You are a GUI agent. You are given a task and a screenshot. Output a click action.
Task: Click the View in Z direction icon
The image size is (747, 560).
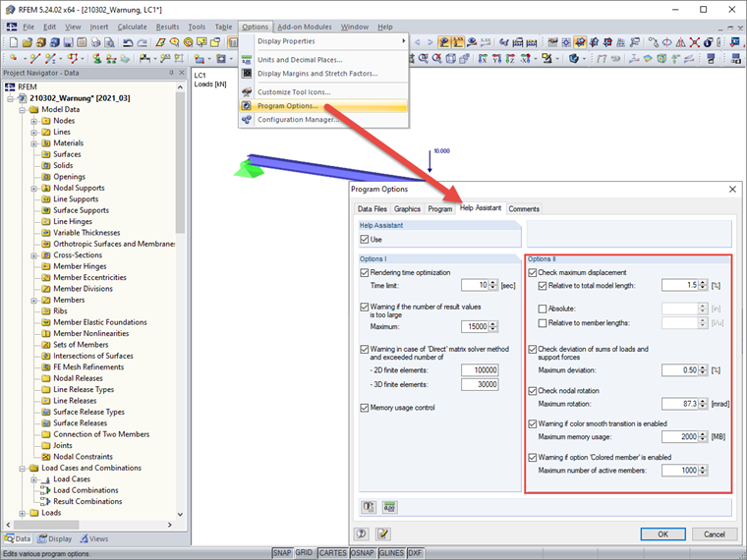(511, 59)
